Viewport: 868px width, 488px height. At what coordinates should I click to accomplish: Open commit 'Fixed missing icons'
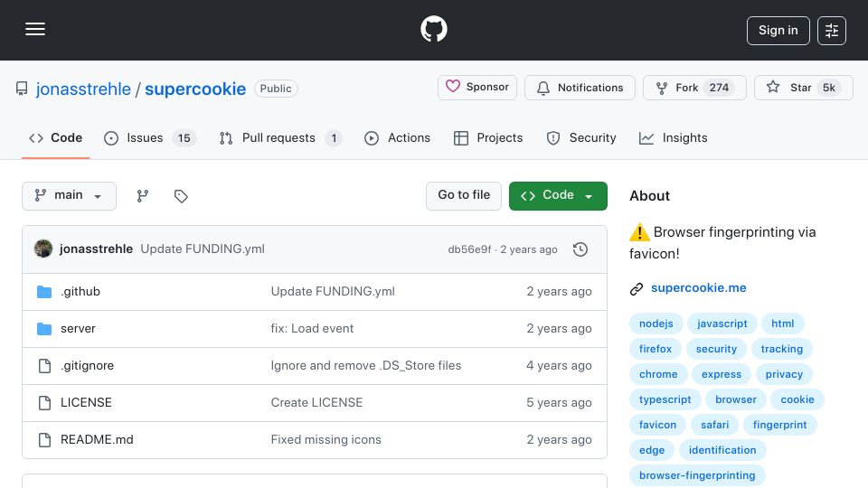(x=326, y=440)
